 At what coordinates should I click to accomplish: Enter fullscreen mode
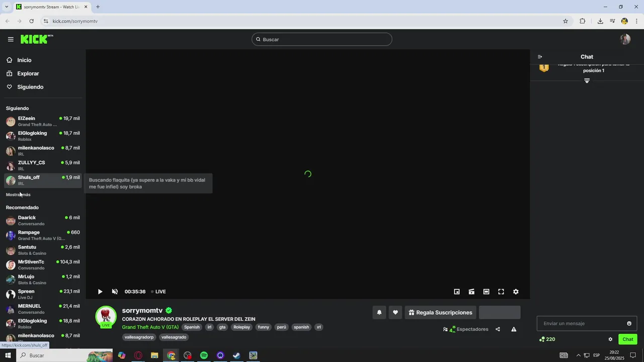coord(501,292)
